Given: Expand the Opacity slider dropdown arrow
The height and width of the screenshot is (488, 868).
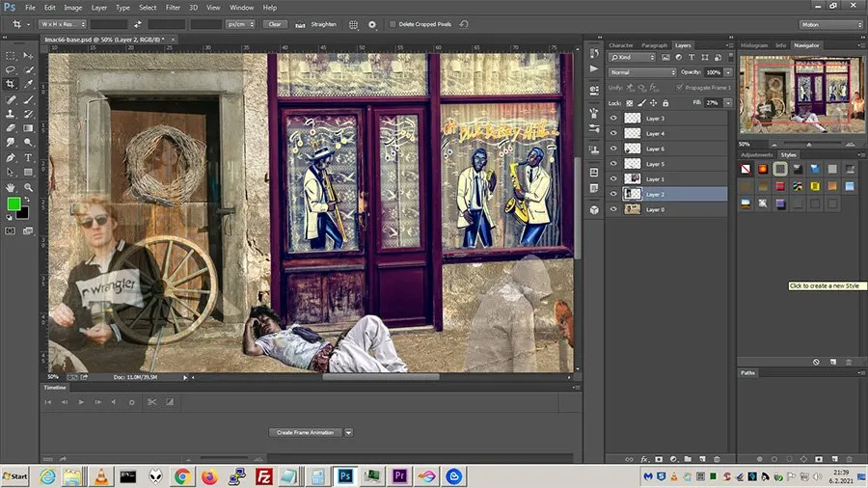Looking at the screenshot, I should click(726, 72).
